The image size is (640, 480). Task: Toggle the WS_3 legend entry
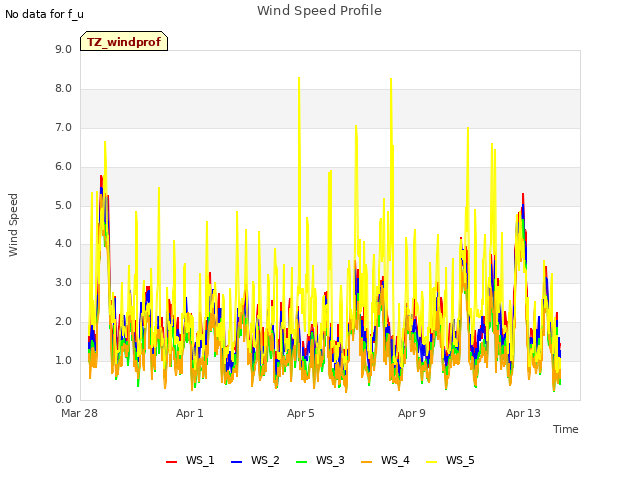click(320, 460)
